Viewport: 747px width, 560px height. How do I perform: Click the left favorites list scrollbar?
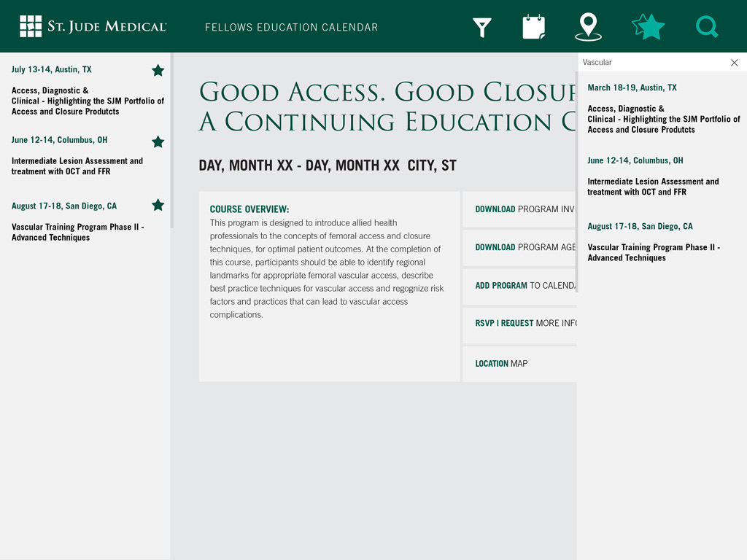click(x=171, y=141)
